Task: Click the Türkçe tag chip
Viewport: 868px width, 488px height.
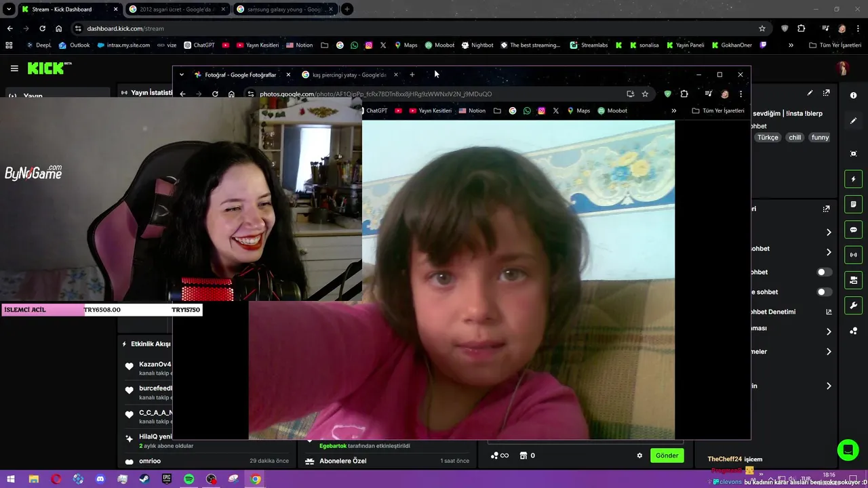Action: pyautogui.click(x=768, y=138)
